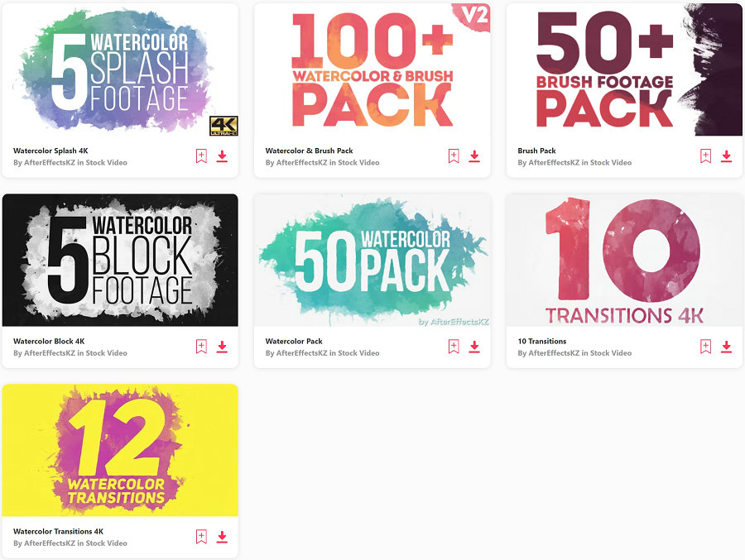Screen dimensions: 745x560
Task: Download the 10 Transitions footage
Action: point(727,347)
